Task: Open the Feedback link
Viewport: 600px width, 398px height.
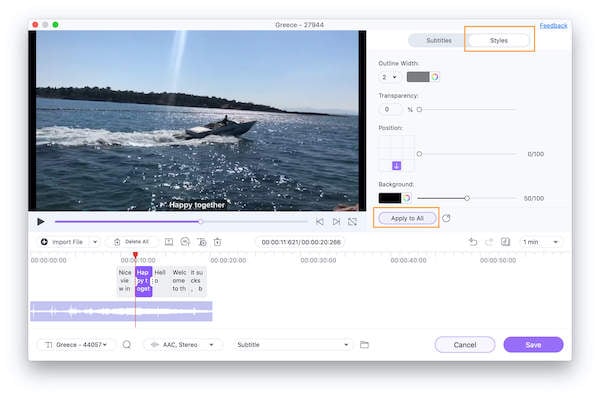Action: (553, 26)
